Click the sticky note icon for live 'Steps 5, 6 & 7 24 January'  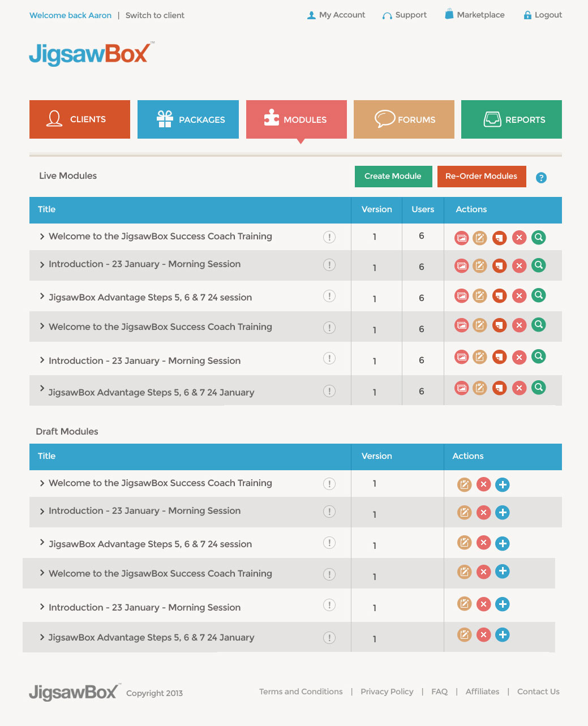[x=499, y=388]
